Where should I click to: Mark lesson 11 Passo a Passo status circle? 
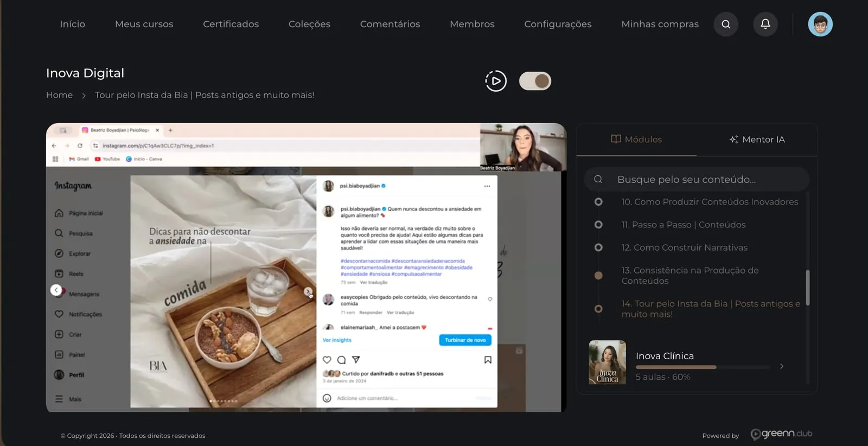[x=598, y=225]
